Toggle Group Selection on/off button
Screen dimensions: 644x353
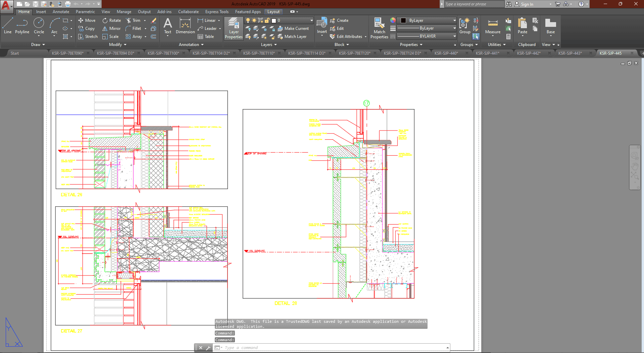coord(476,36)
